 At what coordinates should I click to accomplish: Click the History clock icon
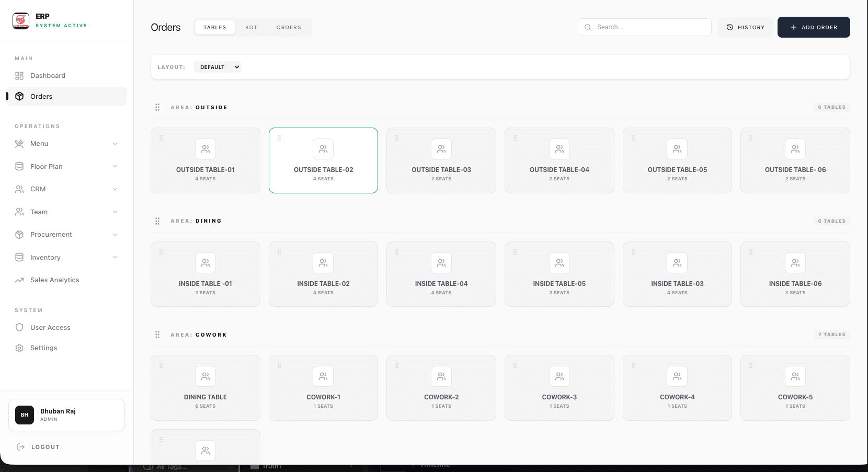pyautogui.click(x=730, y=27)
